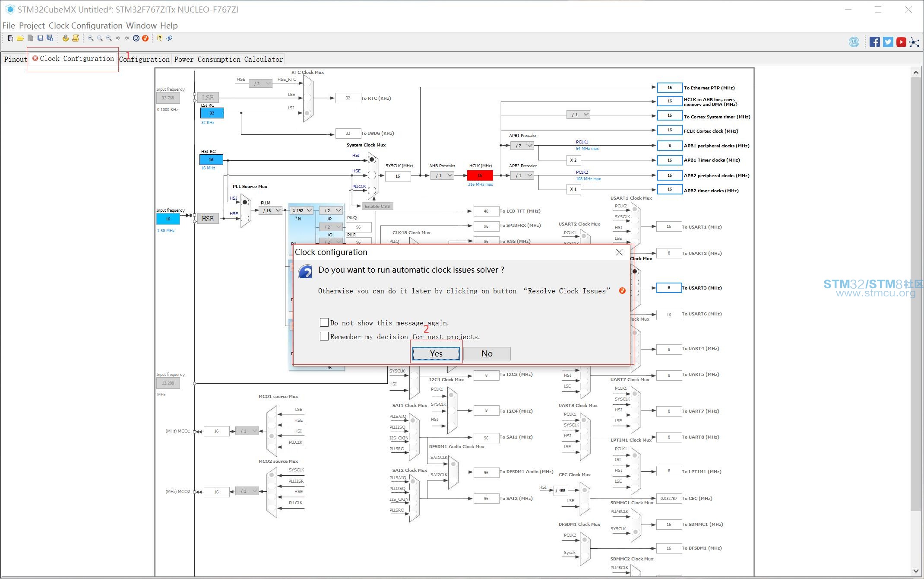Screen dimensions: 924x579
Task: Open the ST YouTube channel icon
Action: point(901,42)
